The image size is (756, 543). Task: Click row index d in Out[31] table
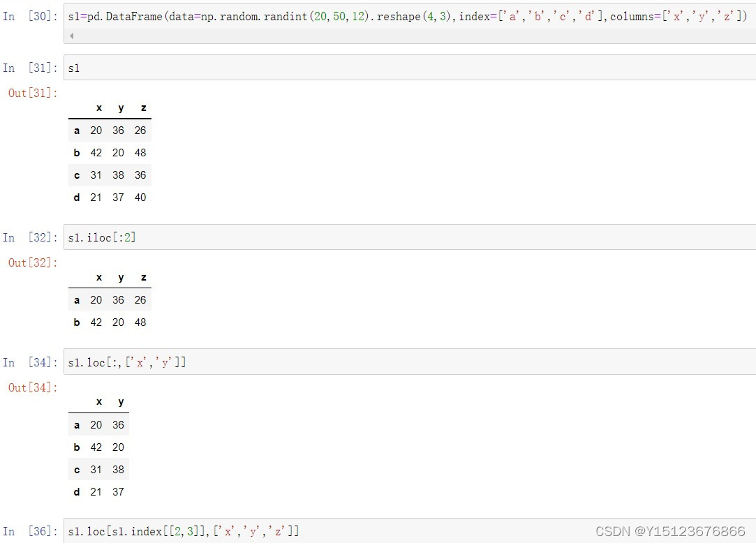[77, 198]
